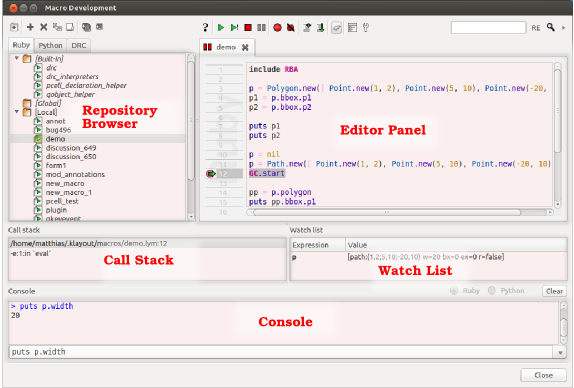Click the editor horizontal scrollbar

click(387, 212)
